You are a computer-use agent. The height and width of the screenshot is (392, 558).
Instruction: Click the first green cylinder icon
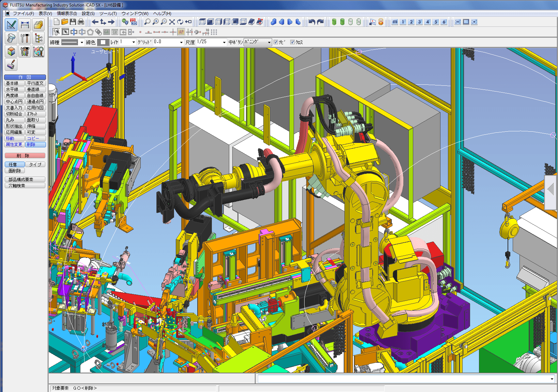pyautogui.click(x=334, y=22)
